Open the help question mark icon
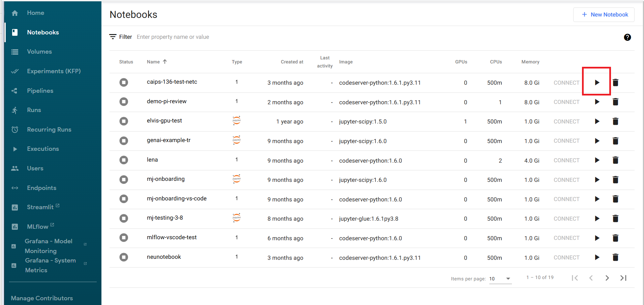The height and width of the screenshot is (305, 644). (627, 37)
